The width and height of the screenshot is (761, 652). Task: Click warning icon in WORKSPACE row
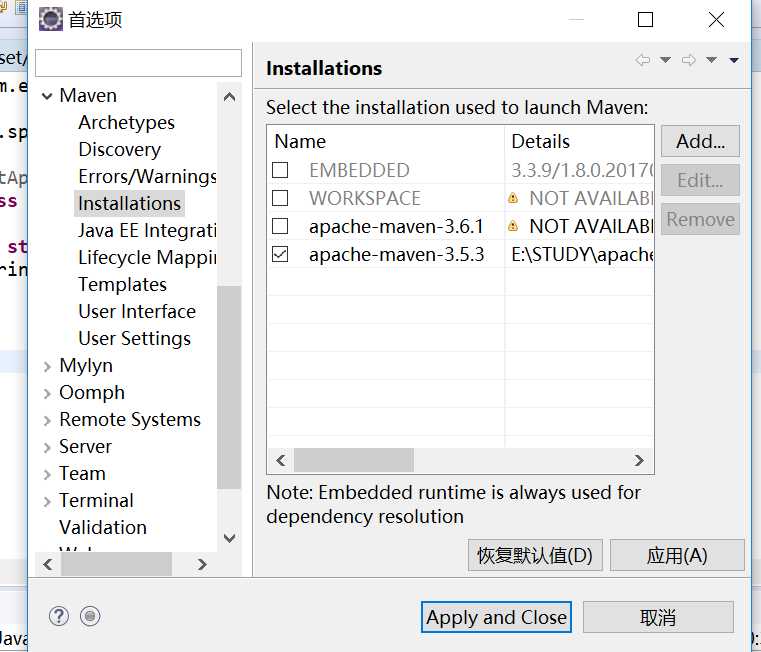tap(513, 198)
